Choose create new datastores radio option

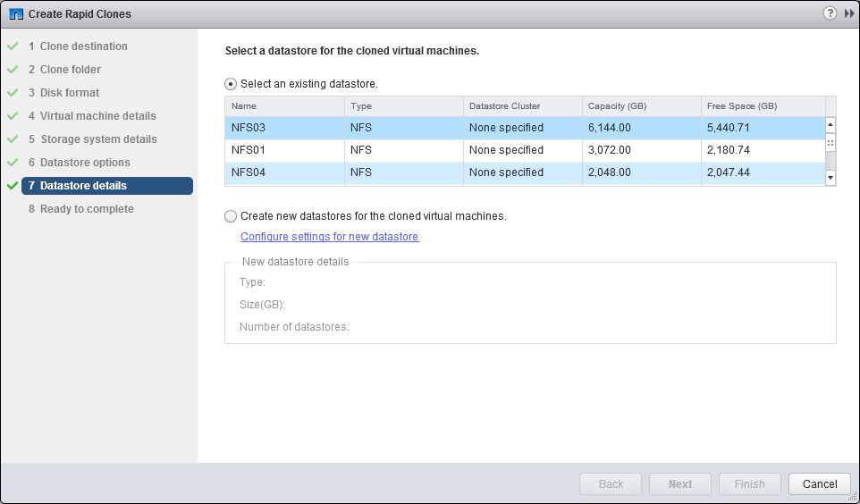[232, 216]
